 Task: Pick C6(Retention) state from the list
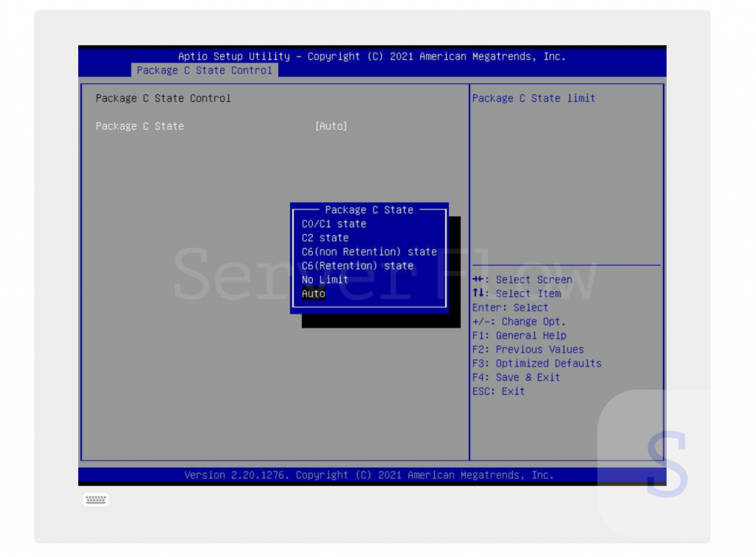(357, 266)
